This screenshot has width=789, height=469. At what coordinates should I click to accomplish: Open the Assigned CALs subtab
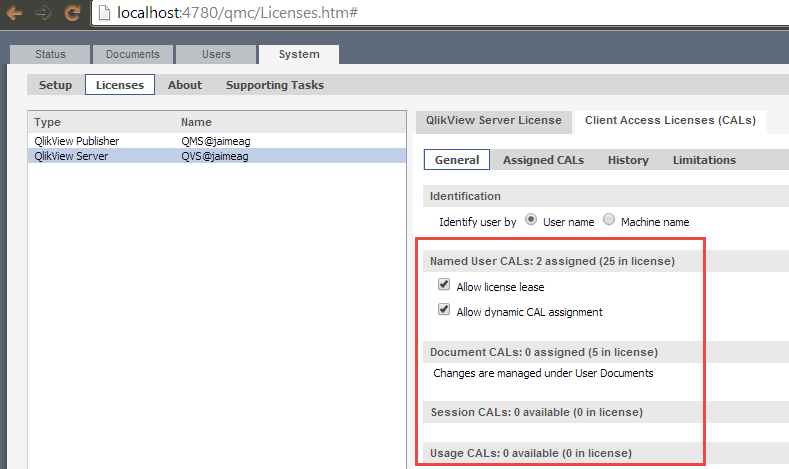pyautogui.click(x=543, y=160)
